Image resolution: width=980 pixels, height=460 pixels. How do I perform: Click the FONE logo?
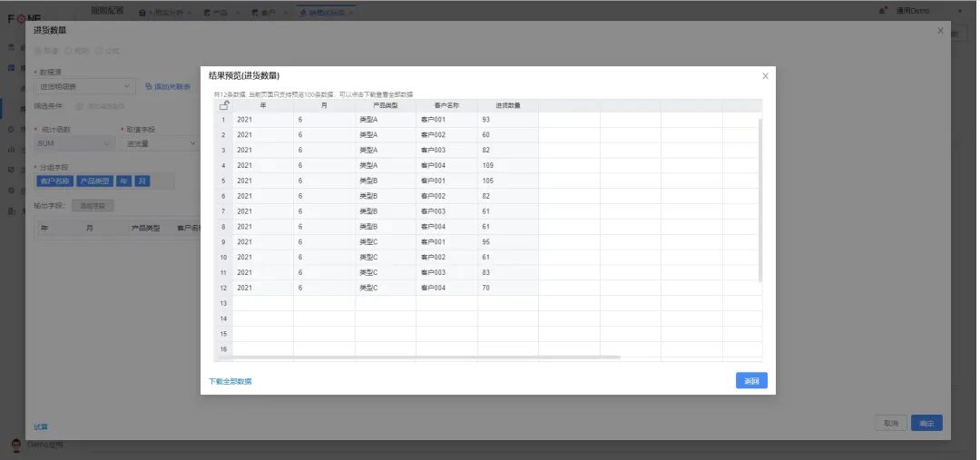(24, 19)
